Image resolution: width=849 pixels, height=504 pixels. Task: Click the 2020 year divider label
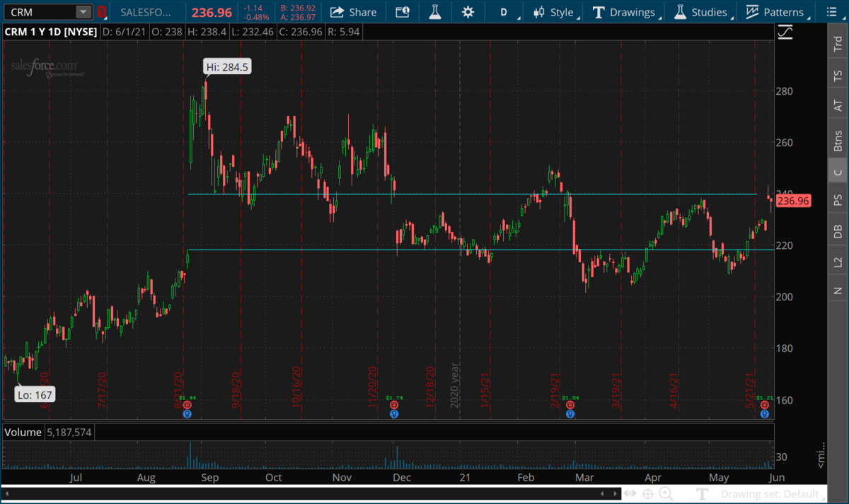[x=455, y=386]
